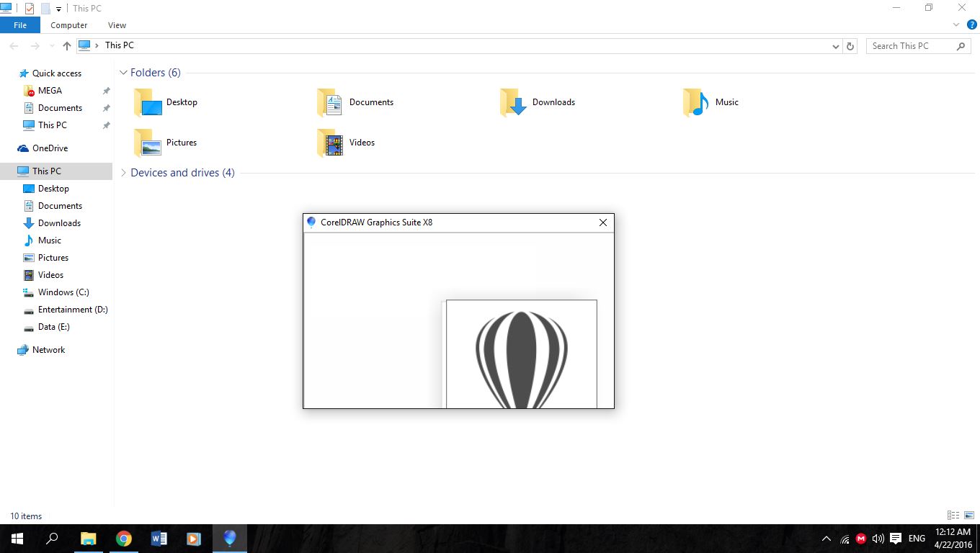Open taskbar search
The height and width of the screenshot is (553, 980).
click(x=52, y=539)
